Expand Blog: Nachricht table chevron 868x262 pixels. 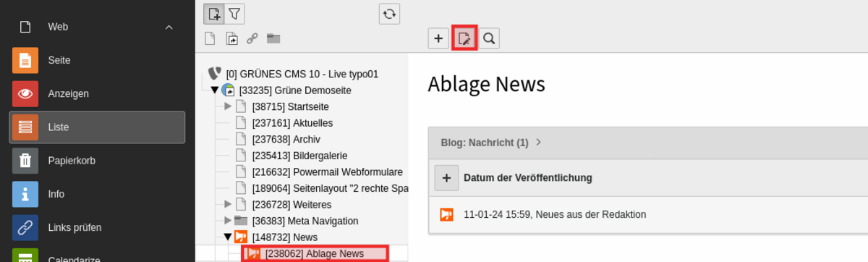click(x=538, y=143)
